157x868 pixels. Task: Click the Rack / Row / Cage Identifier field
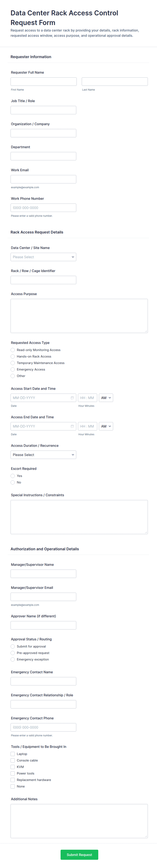[43, 280]
